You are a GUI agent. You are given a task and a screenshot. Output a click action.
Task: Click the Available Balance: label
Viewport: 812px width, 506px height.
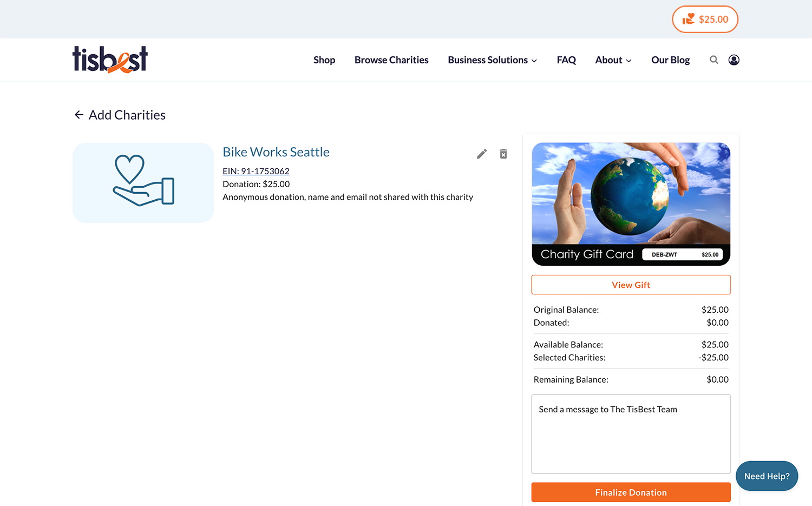(568, 345)
